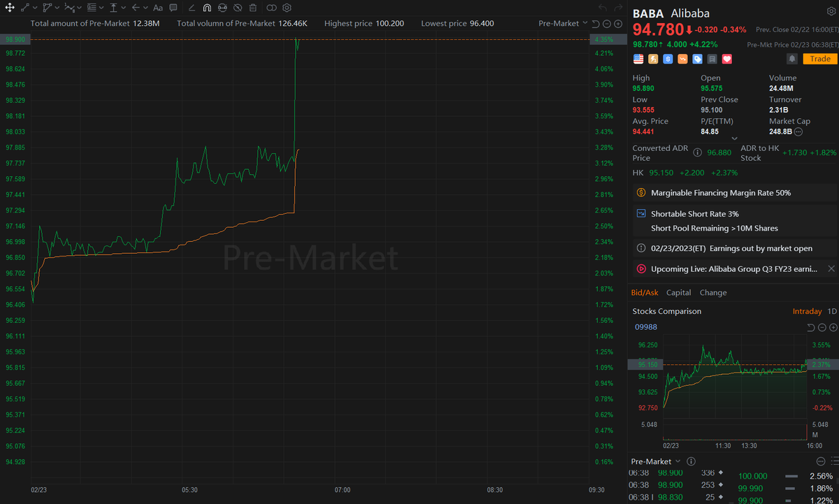Switch to the Bid/Ask tab

pyautogui.click(x=644, y=292)
